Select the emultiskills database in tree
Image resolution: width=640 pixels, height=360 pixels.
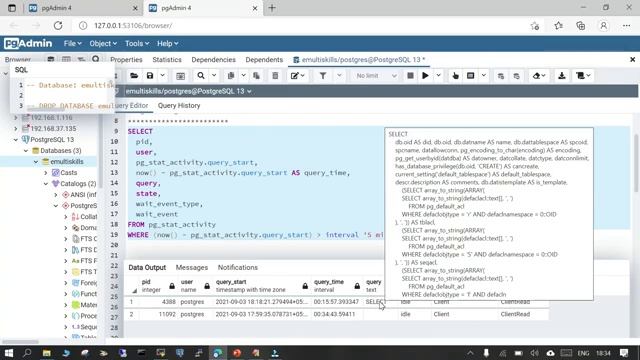click(x=67, y=162)
